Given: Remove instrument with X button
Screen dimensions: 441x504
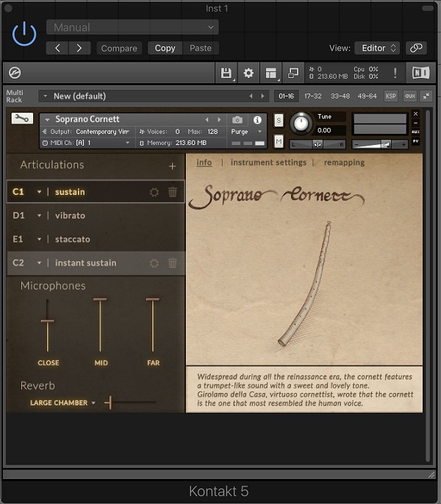Looking at the screenshot, I should coord(415,114).
